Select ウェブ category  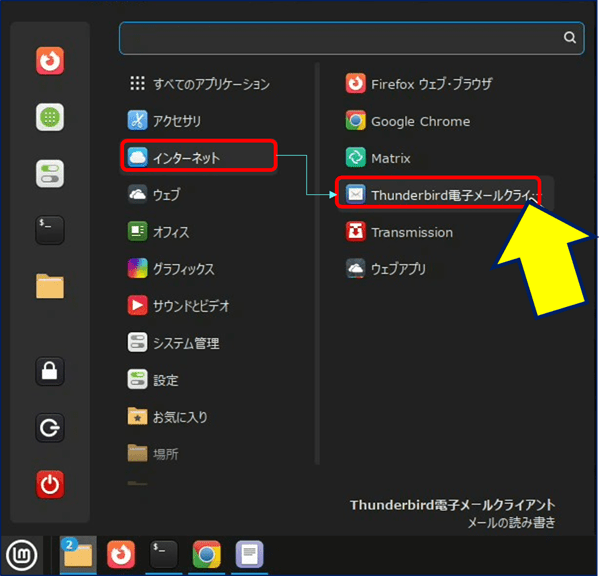[199, 195]
